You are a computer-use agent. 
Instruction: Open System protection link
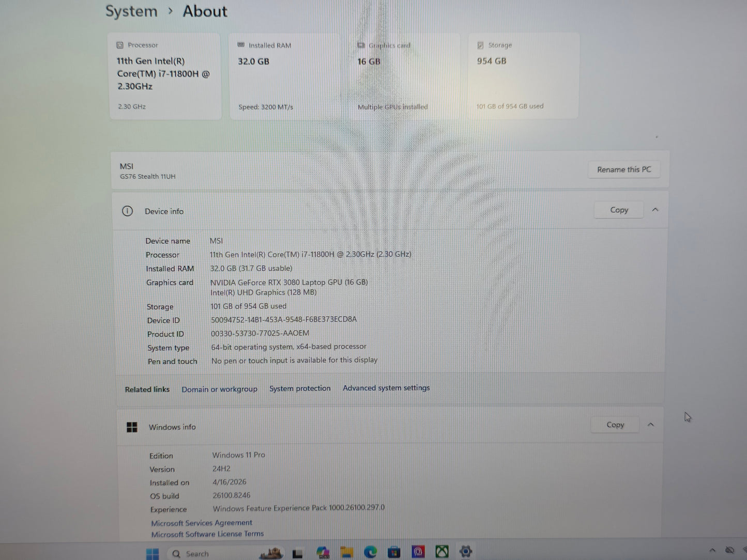(300, 388)
